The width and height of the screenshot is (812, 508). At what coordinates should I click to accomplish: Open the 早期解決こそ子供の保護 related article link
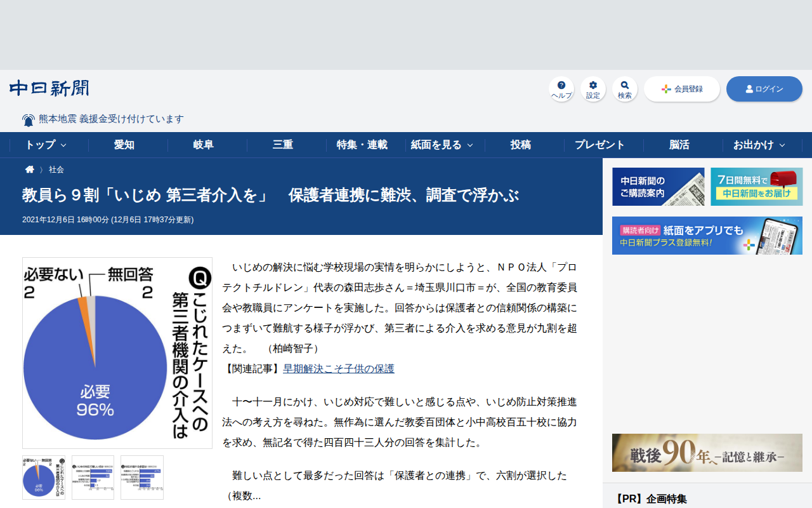pos(339,369)
